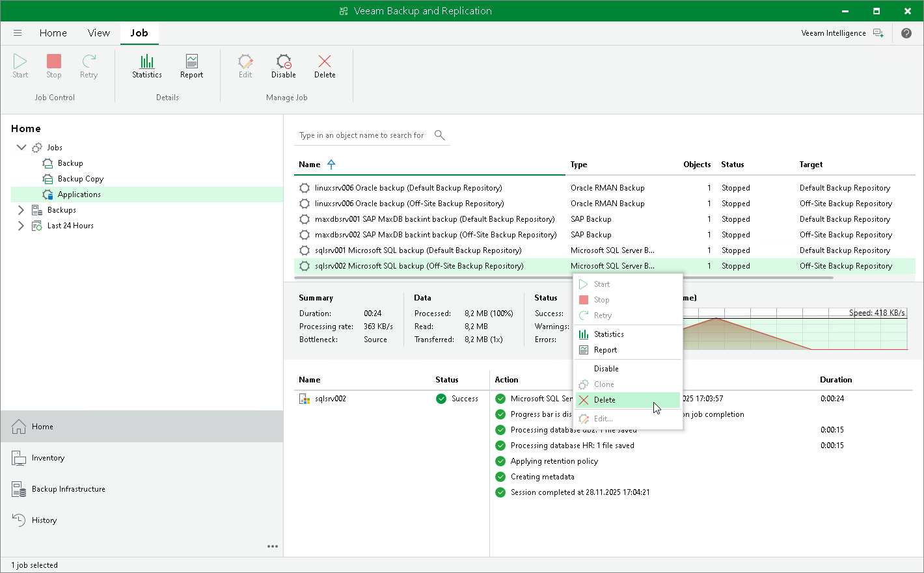Choose Stop in the context menu

(x=628, y=300)
